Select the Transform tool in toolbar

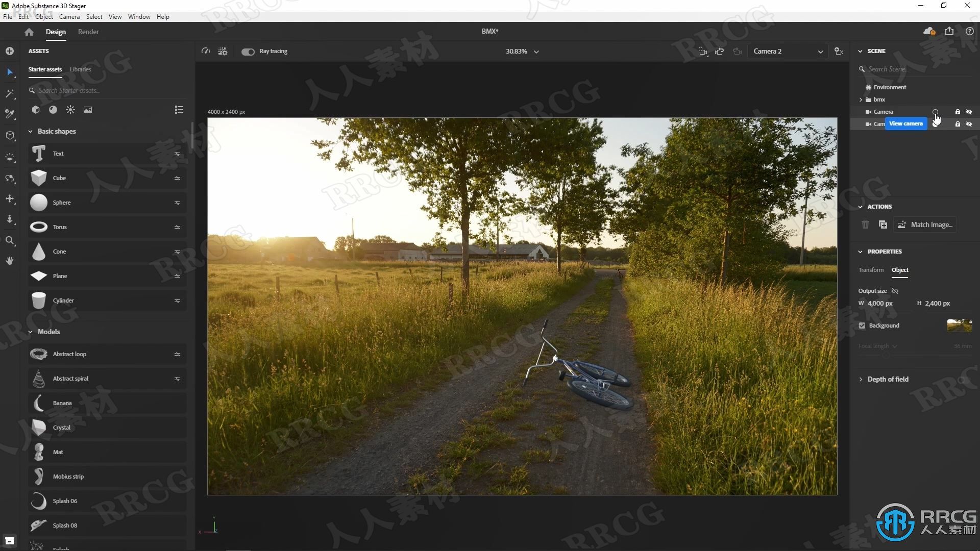point(9,198)
